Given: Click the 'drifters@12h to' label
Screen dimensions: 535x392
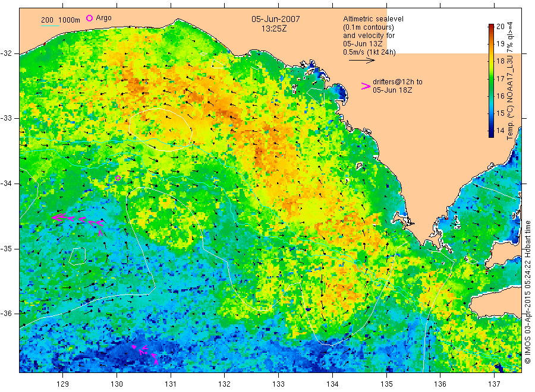Looking at the screenshot, I should coord(398,82).
